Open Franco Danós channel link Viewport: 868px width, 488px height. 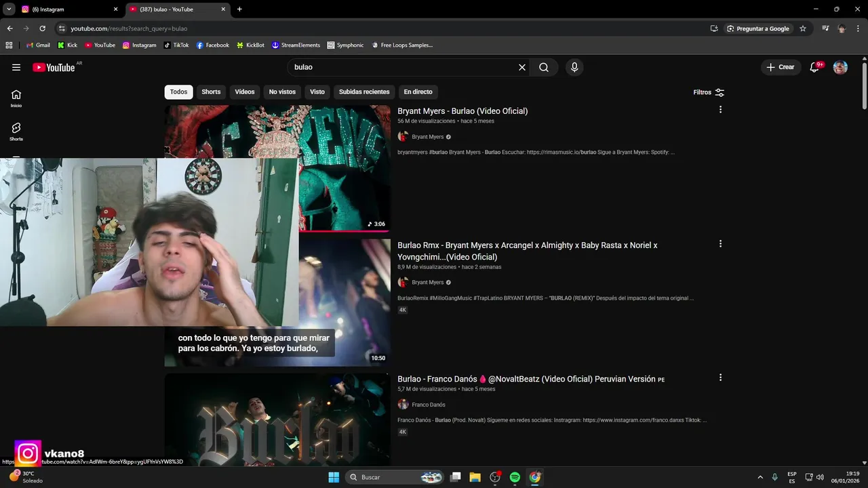click(429, 405)
